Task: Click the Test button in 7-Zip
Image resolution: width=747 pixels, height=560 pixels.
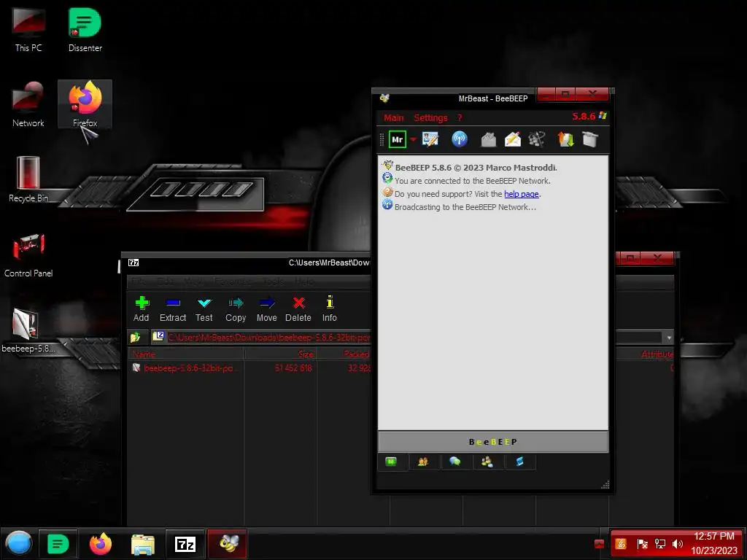Action: pos(204,308)
